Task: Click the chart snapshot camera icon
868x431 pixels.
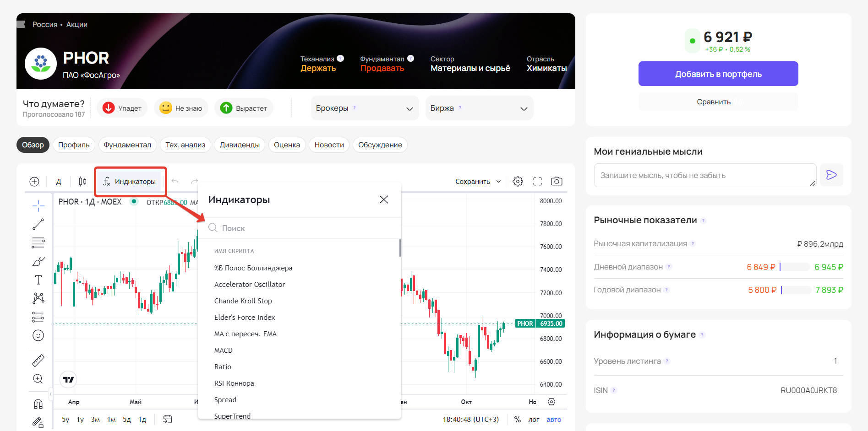Action: [557, 182]
